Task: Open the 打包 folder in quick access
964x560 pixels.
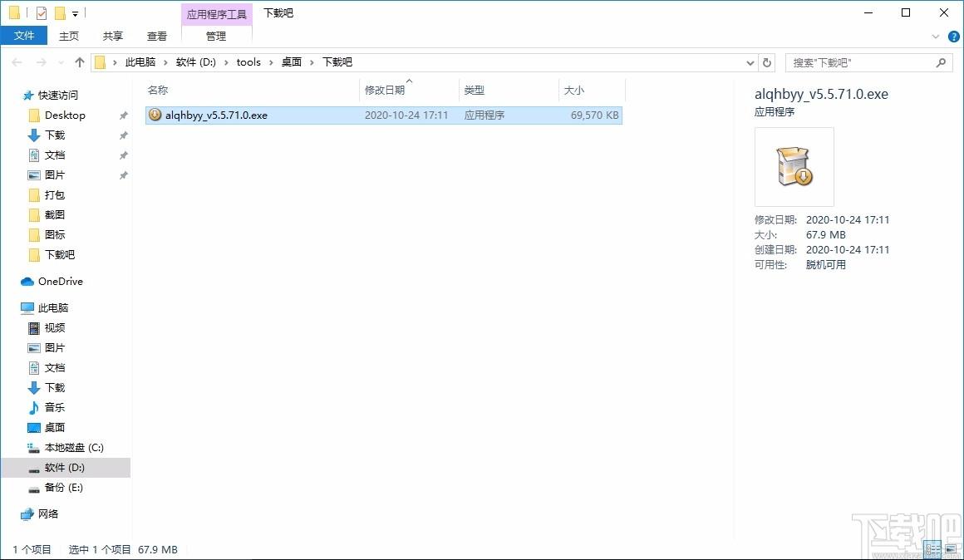Action: tap(55, 195)
